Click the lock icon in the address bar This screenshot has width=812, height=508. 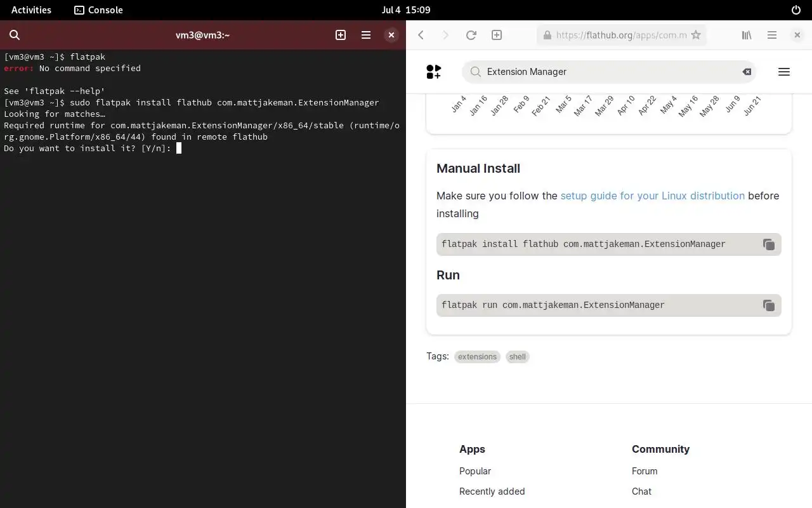(x=546, y=35)
